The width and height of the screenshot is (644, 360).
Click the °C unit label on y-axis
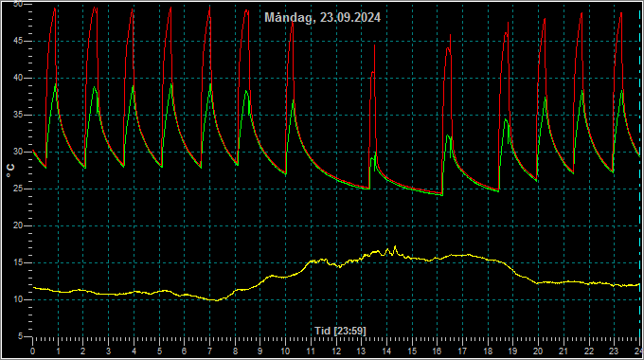pos(9,171)
